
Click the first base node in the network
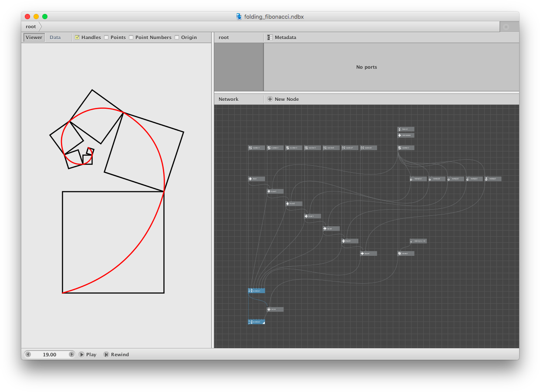click(256, 179)
